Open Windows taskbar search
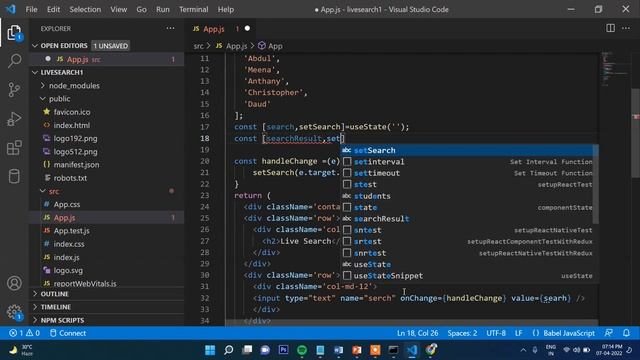The width and height of the screenshot is (640, 360). (229, 350)
